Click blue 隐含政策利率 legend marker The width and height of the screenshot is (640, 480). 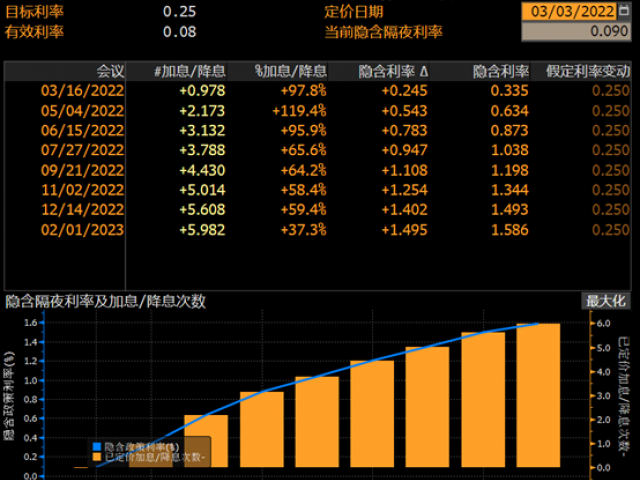point(97,446)
